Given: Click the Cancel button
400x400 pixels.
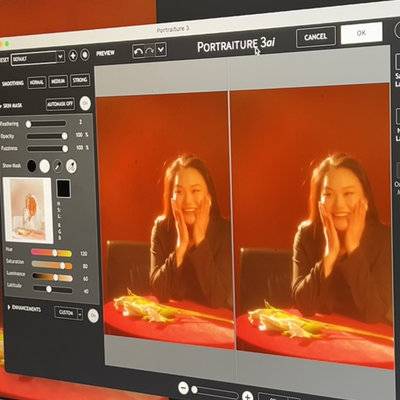Looking at the screenshot, I should pos(315,37).
